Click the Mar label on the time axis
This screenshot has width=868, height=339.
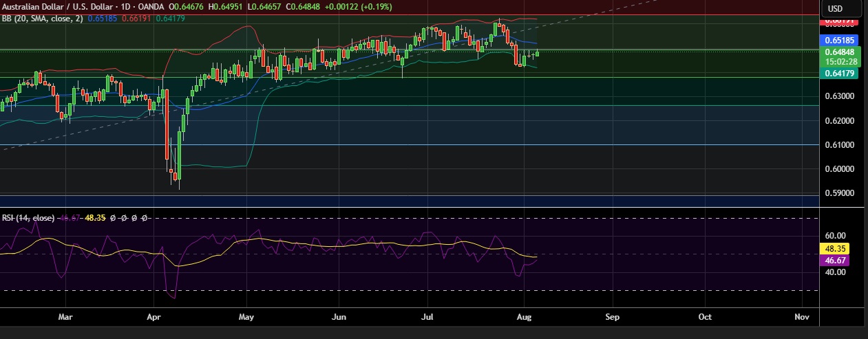(x=65, y=318)
